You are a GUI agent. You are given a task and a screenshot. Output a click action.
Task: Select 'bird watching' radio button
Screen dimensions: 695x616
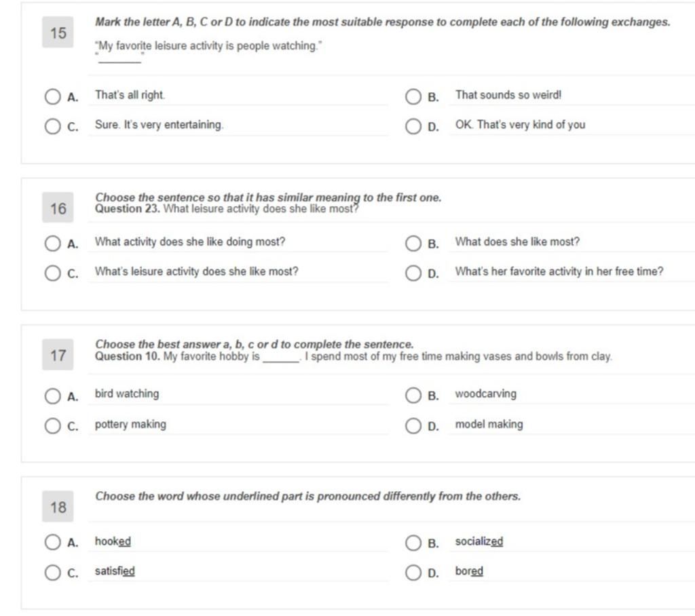52,396
